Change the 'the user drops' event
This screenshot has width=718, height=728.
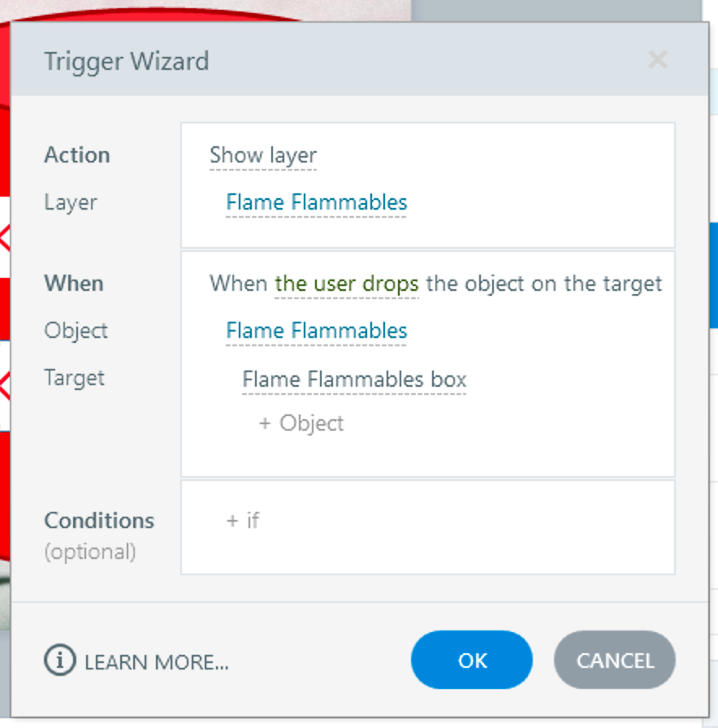(347, 284)
